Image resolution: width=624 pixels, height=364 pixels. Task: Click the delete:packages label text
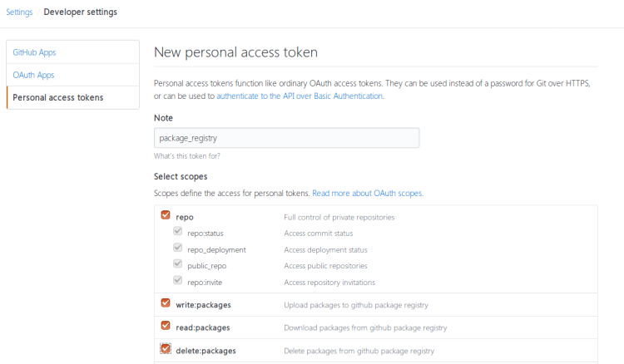[206, 351]
